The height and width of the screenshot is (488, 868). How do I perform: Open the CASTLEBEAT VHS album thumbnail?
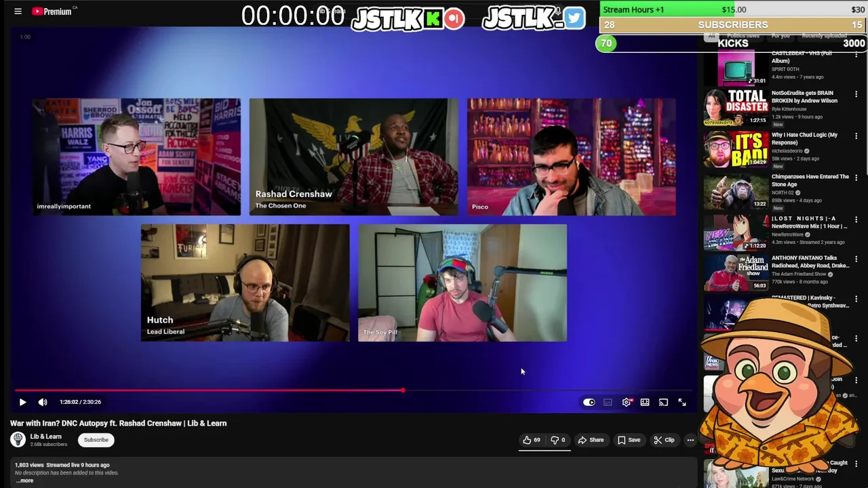point(736,68)
